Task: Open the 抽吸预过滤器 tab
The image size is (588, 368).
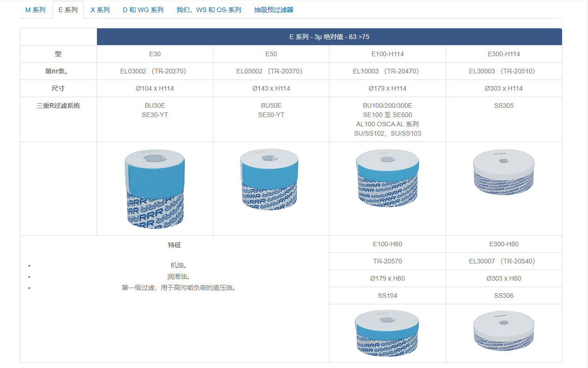Action: 274,10
